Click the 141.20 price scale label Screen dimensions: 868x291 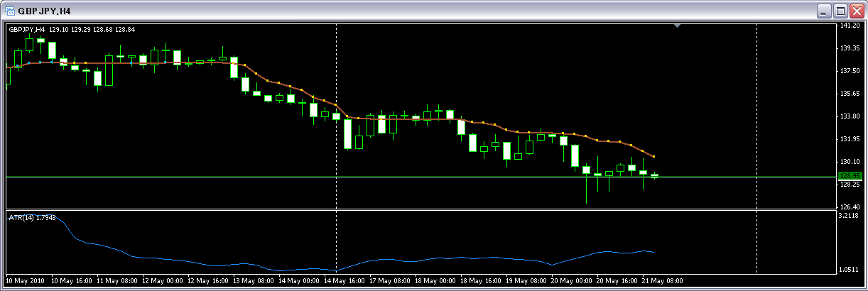pos(850,26)
